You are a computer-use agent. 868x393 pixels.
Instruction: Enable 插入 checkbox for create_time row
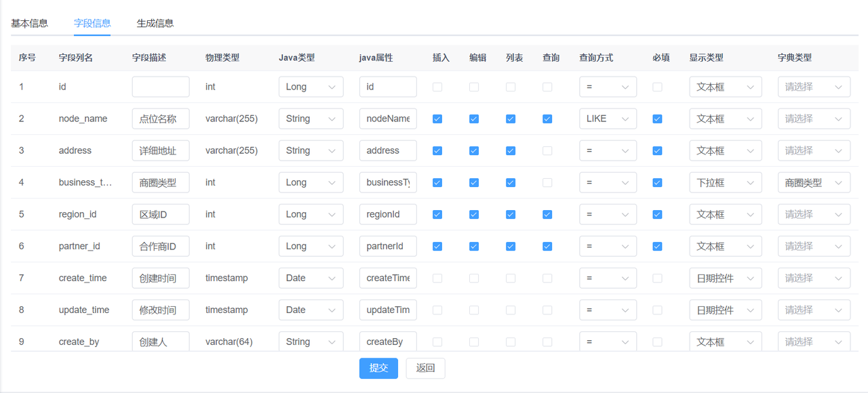pyautogui.click(x=437, y=278)
